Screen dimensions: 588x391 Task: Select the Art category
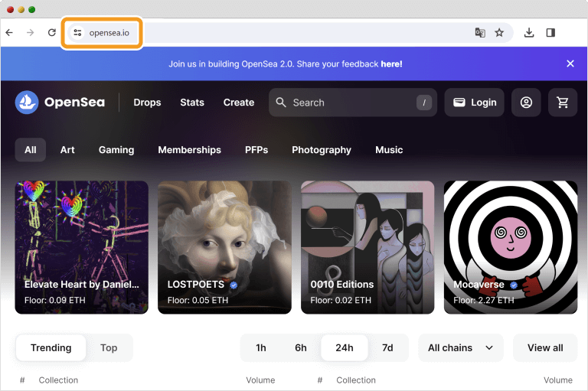pyautogui.click(x=67, y=150)
